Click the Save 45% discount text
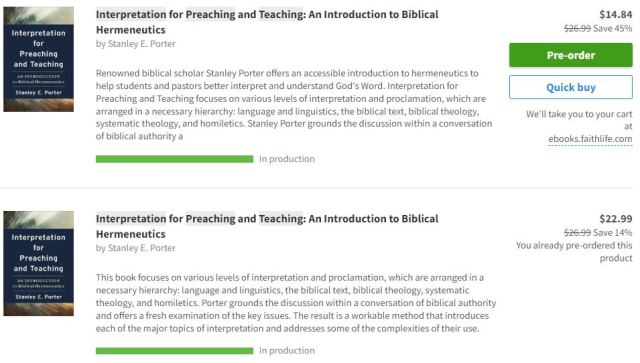The height and width of the screenshot is (363, 640). 613,29
